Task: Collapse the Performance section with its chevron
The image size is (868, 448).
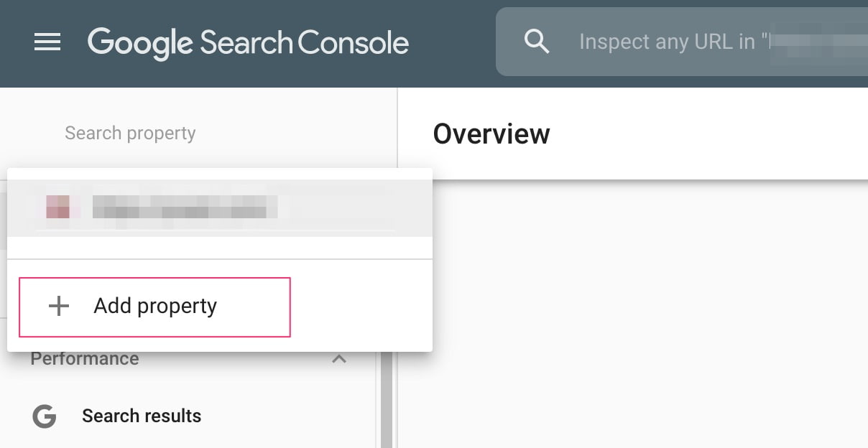Action: pyautogui.click(x=338, y=358)
